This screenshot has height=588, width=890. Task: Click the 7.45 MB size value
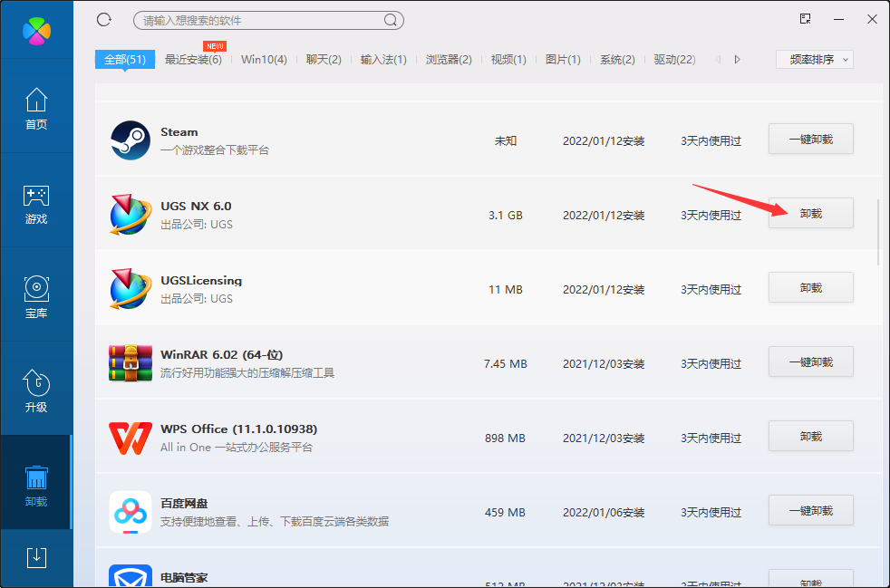506,364
